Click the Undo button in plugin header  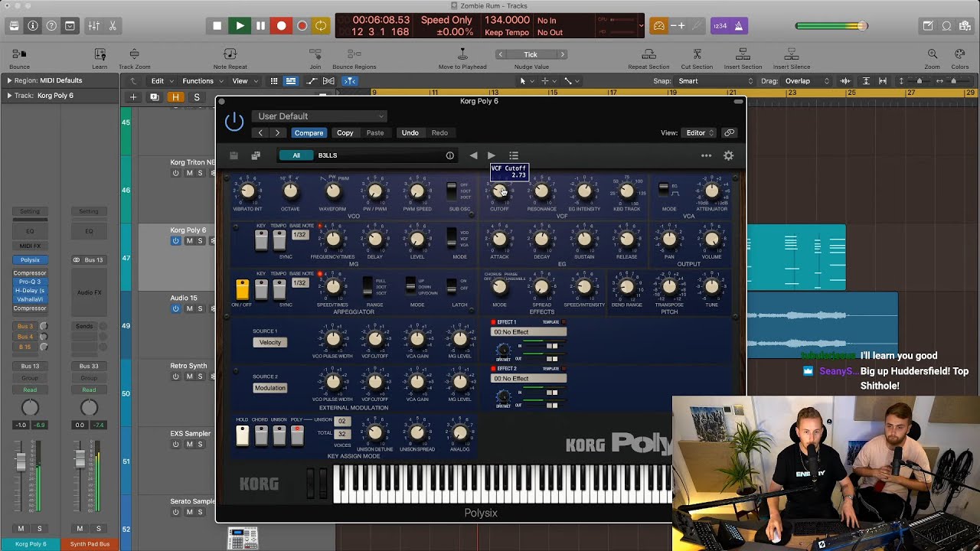[410, 132]
